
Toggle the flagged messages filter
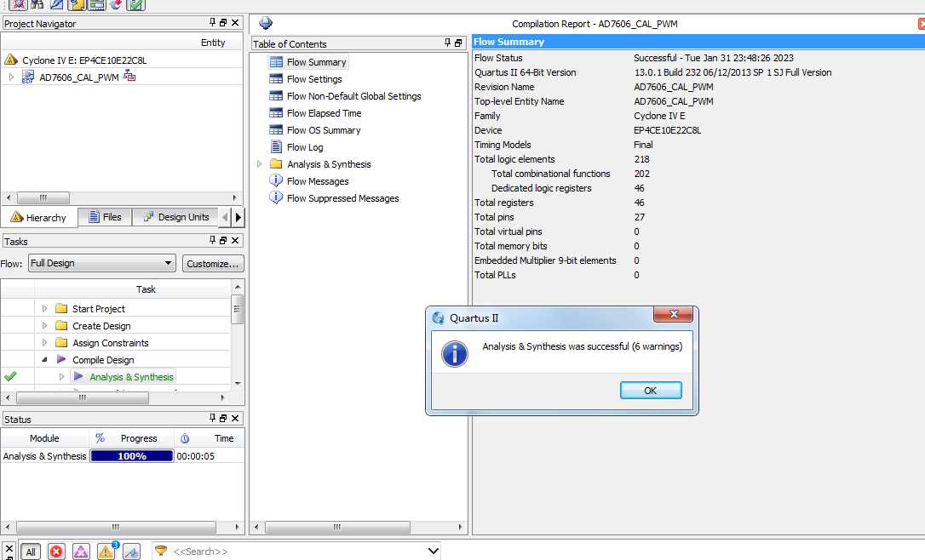(x=131, y=551)
